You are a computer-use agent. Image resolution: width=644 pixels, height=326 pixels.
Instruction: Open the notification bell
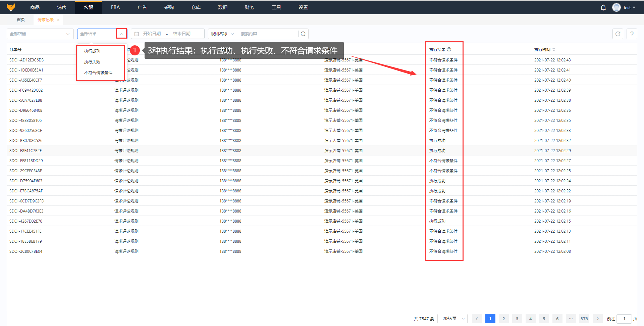tap(603, 7)
